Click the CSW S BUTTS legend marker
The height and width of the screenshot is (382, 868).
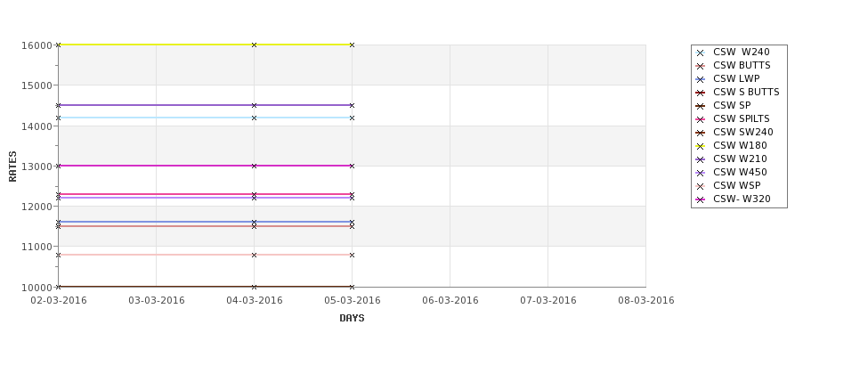[701, 93]
